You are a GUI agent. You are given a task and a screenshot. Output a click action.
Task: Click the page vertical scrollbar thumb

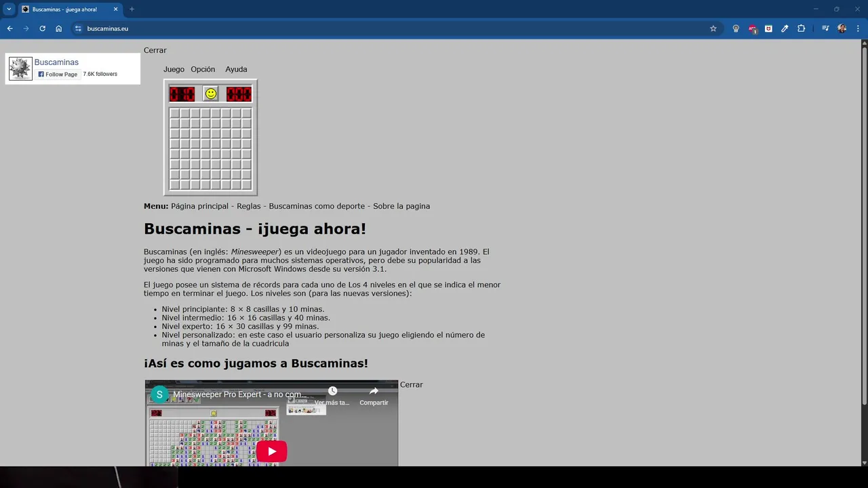864,226
